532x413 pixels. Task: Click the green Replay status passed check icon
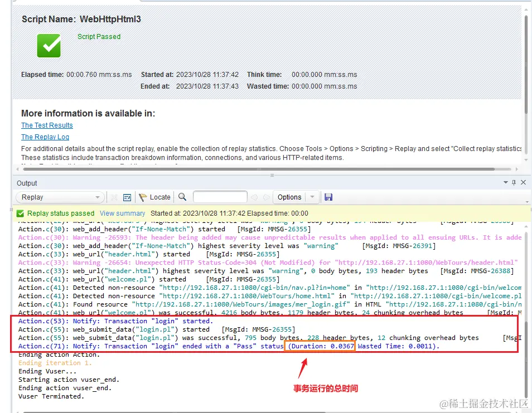[x=21, y=213]
